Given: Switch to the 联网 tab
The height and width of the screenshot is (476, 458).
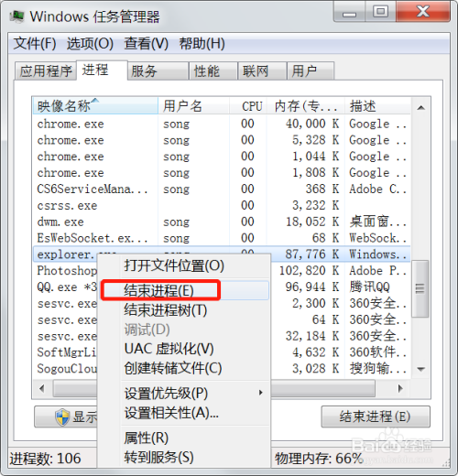Looking at the screenshot, I should pyautogui.click(x=262, y=71).
